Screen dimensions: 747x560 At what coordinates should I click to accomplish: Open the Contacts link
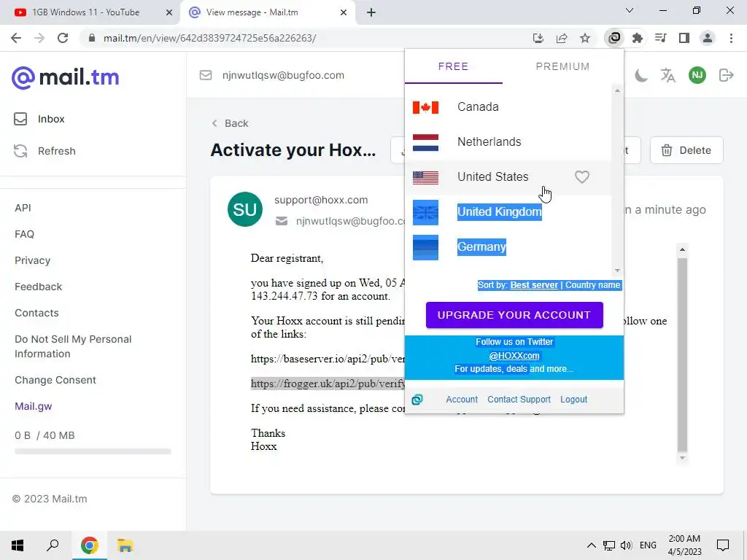point(36,312)
